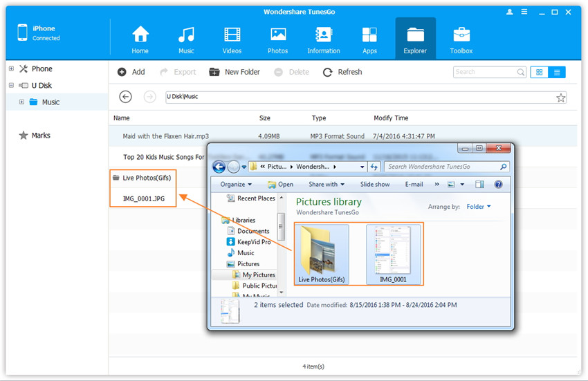This screenshot has width=588, height=381.
Task: Open the Toolbox section
Action: coord(461,40)
